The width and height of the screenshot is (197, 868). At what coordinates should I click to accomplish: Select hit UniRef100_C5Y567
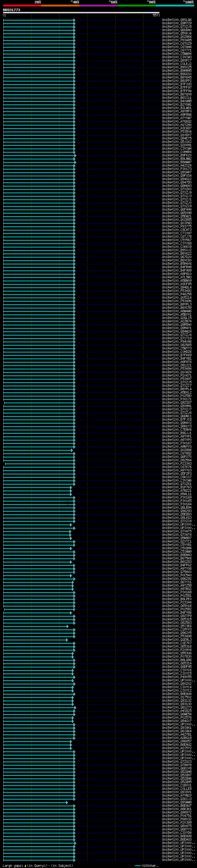click(x=177, y=240)
